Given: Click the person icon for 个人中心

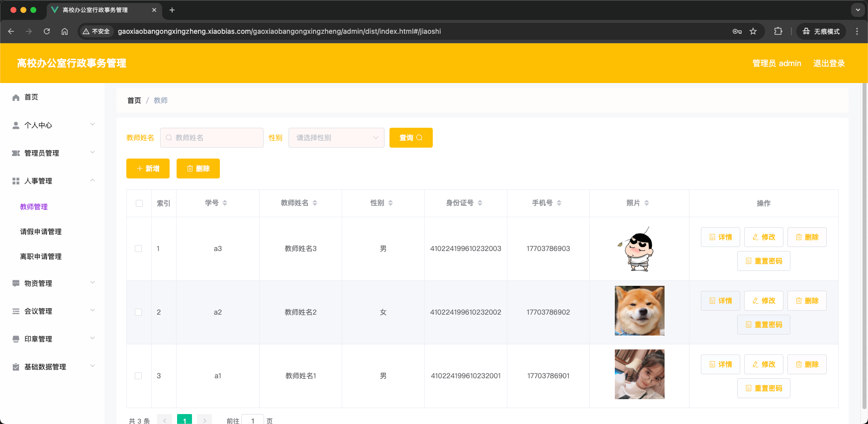Looking at the screenshot, I should point(16,125).
